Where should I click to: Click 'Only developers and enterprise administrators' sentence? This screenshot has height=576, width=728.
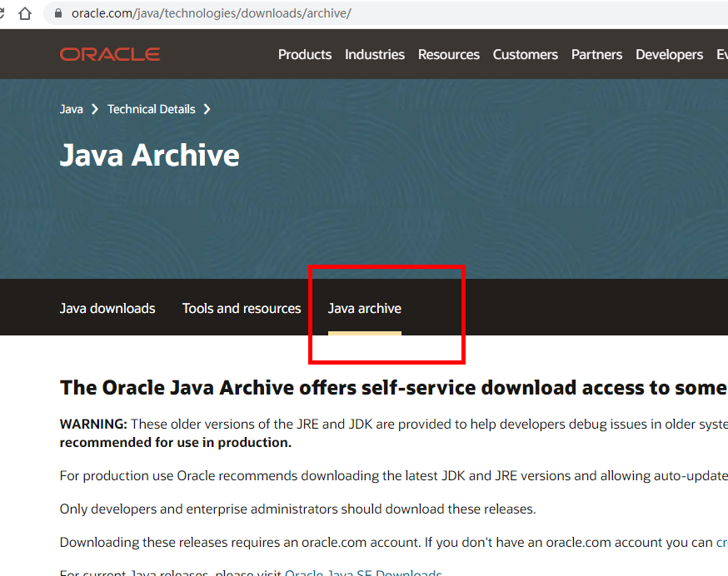297,509
